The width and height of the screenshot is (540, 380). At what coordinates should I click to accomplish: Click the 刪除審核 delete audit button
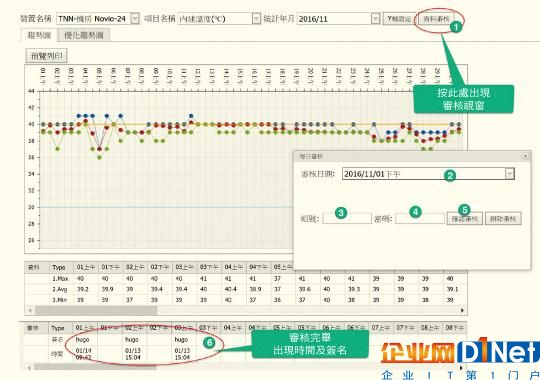[x=503, y=219]
